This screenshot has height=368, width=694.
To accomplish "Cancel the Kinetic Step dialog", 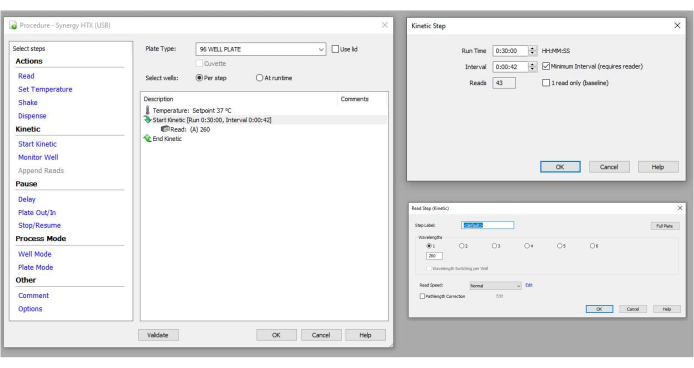I will pyautogui.click(x=609, y=167).
